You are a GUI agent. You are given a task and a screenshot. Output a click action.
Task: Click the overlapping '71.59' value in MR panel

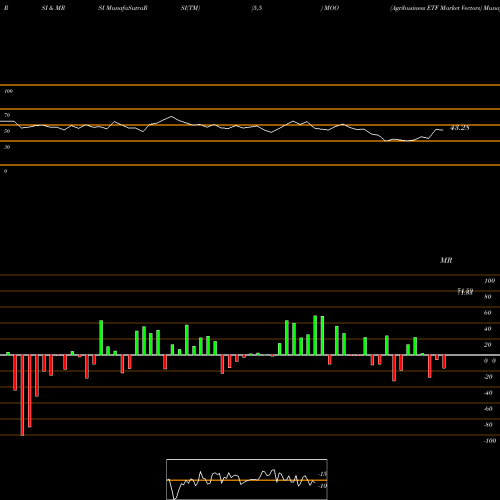click(x=465, y=292)
